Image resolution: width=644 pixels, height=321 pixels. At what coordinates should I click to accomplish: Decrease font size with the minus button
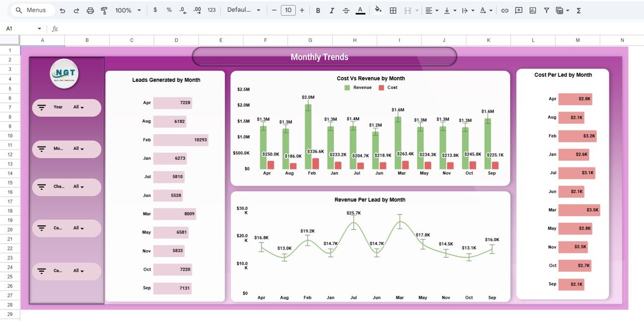pyautogui.click(x=274, y=10)
